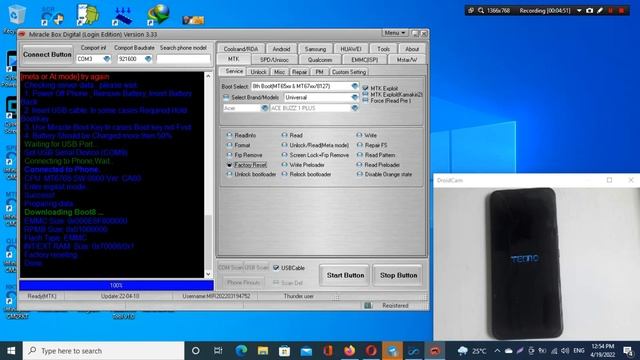
Task: Open the volume control in system tray
Action: coord(565,351)
